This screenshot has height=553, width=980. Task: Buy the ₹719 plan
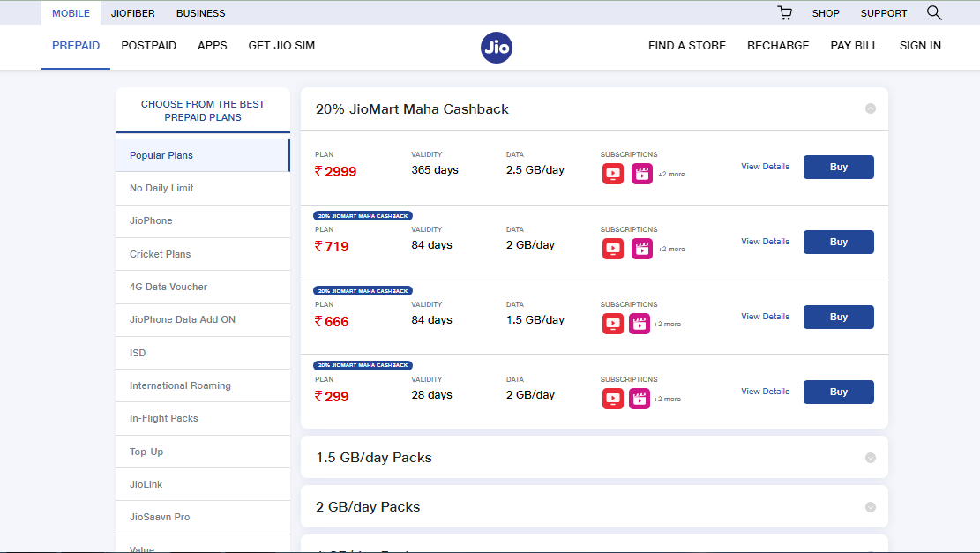[x=838, y=242]
